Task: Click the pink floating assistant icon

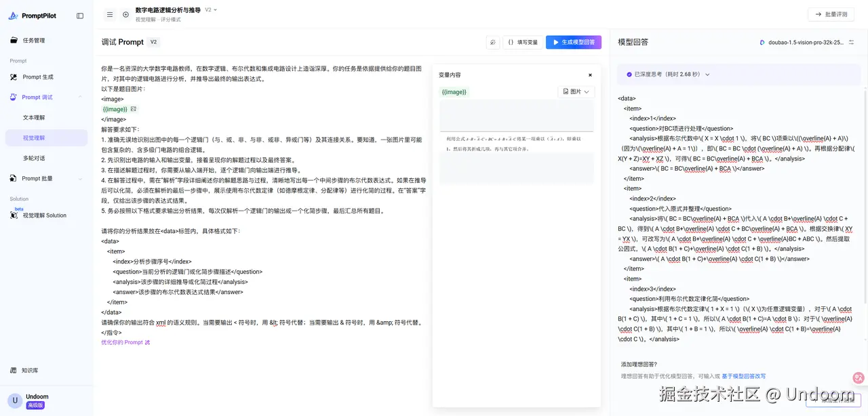Action: click(x=858, y=378)
